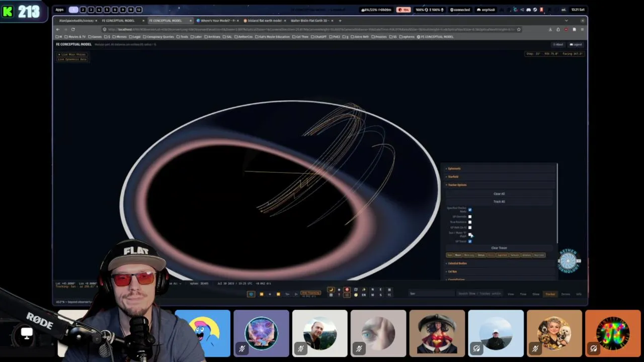Viewport: 644px width, 362px height.
Task: Click the End Tracking button
Action: point(310,293)
